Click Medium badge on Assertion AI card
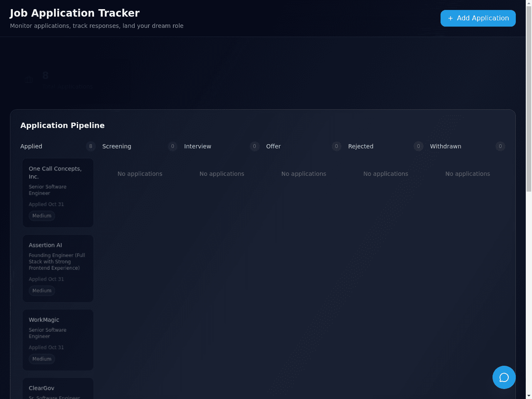Viewport: 532px width, 399px height. click(42, 291)
